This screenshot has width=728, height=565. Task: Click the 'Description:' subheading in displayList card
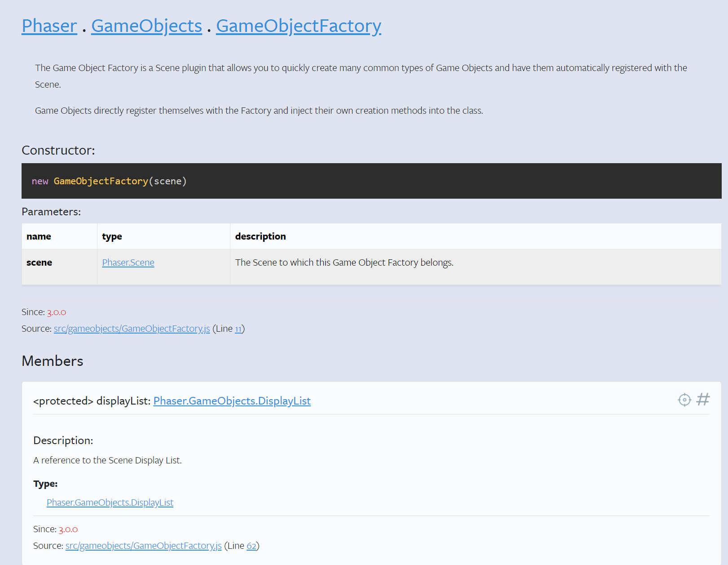63,440
